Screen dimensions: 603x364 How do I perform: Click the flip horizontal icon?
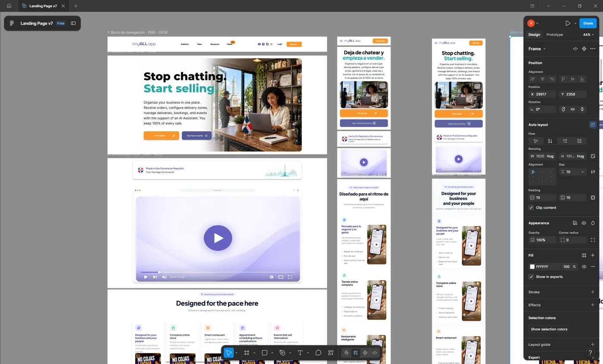(573, 109)
